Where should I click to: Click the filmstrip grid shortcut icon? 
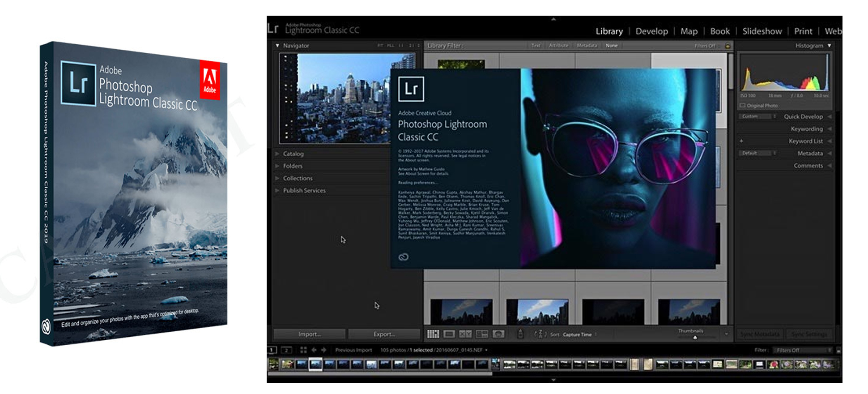303,350
